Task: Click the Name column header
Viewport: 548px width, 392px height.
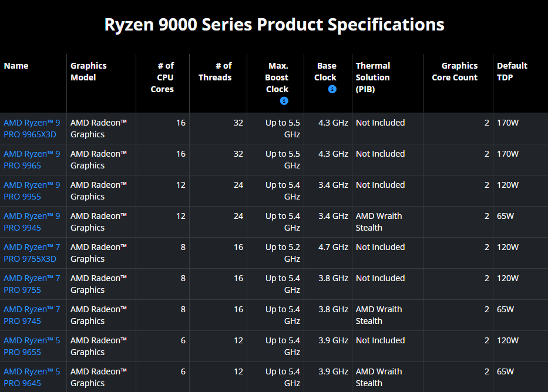Action: tap(16, 66)
